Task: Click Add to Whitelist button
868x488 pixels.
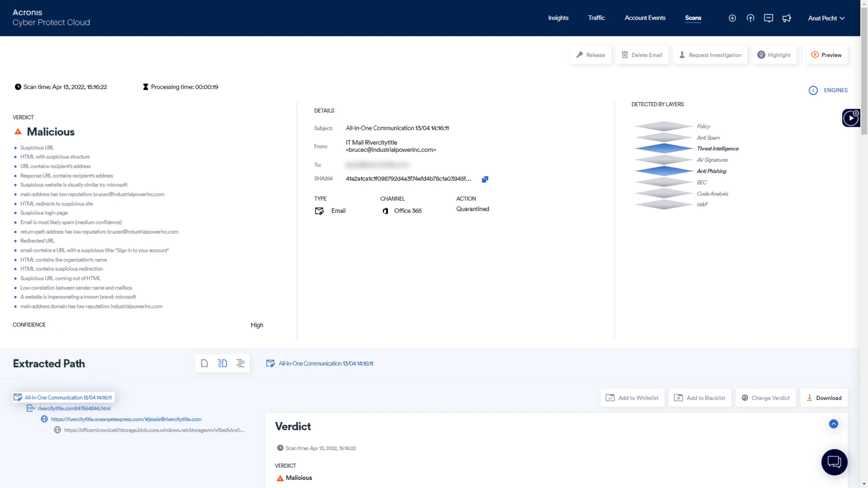Action: coord(632,398)
